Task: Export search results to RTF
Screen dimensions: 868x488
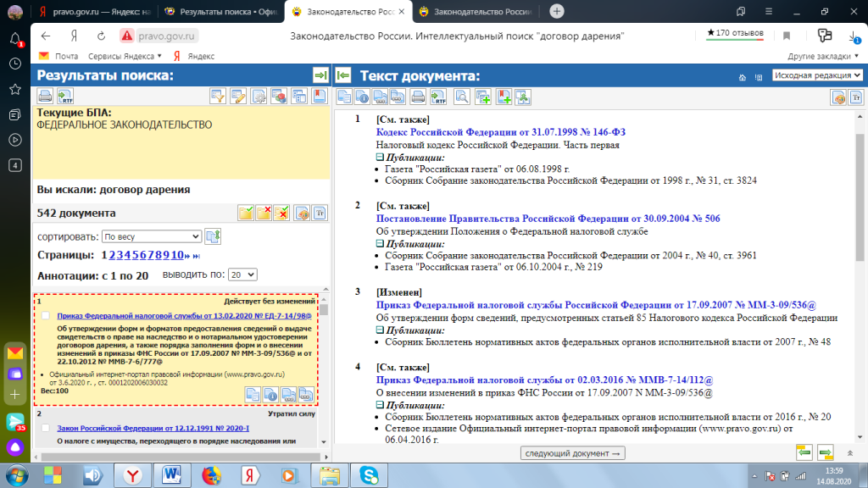Action: pos(64,97)
